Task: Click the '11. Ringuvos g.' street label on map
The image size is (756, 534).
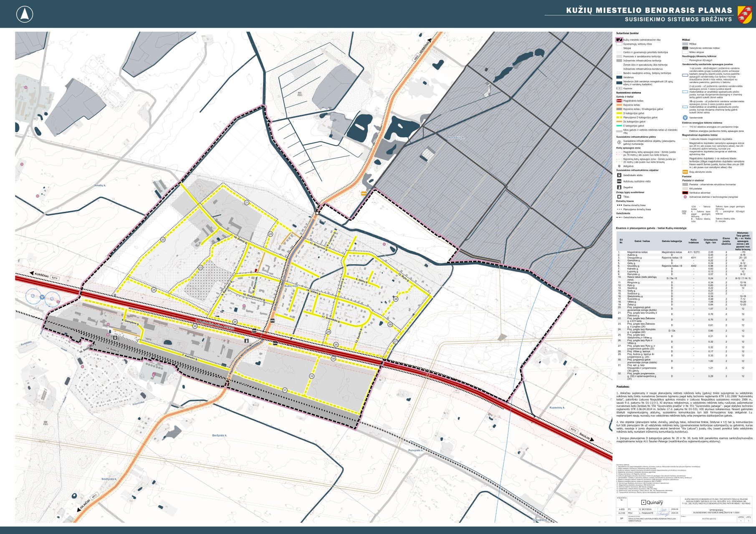Action: click(319, 246)
